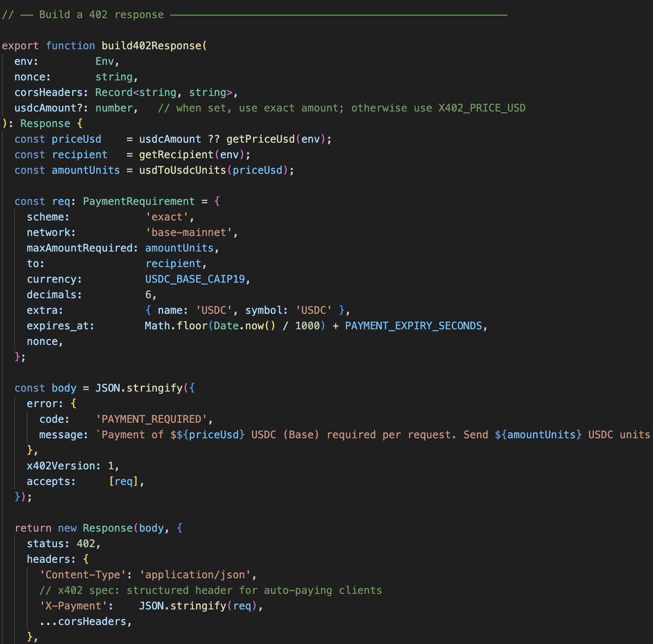Click the 'Env,' type on env line
The image size is (653, 644).
[x=108, y=61]
